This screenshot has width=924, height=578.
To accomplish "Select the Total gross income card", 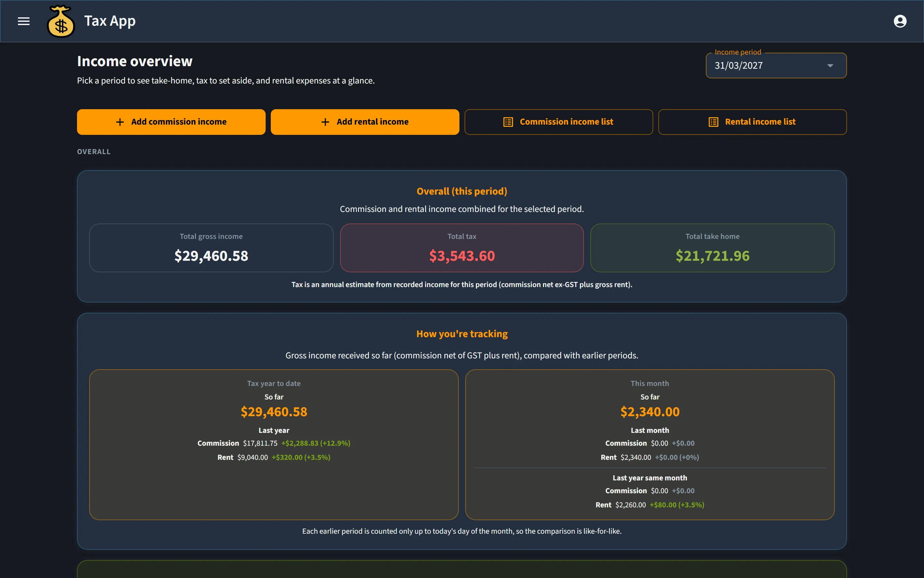I will pos(211,248).
